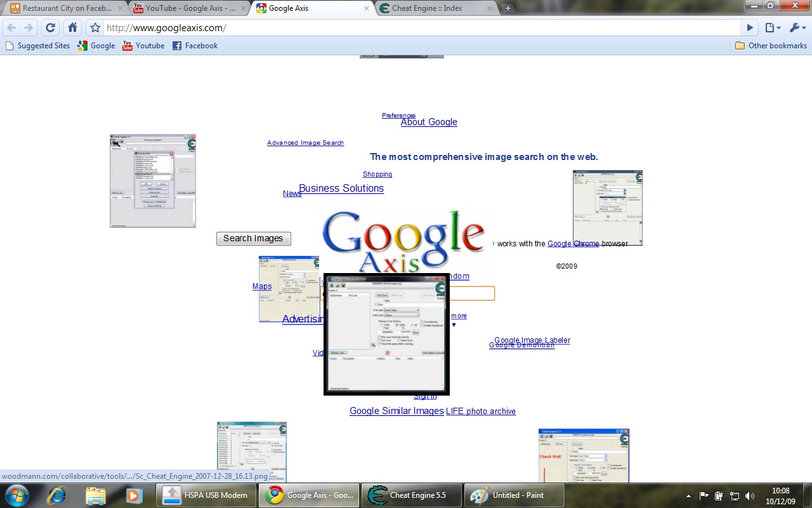Open the Other bookmarks folder
Image resolution: width=812 pixels, height=508 pixels.
[771, 46]
